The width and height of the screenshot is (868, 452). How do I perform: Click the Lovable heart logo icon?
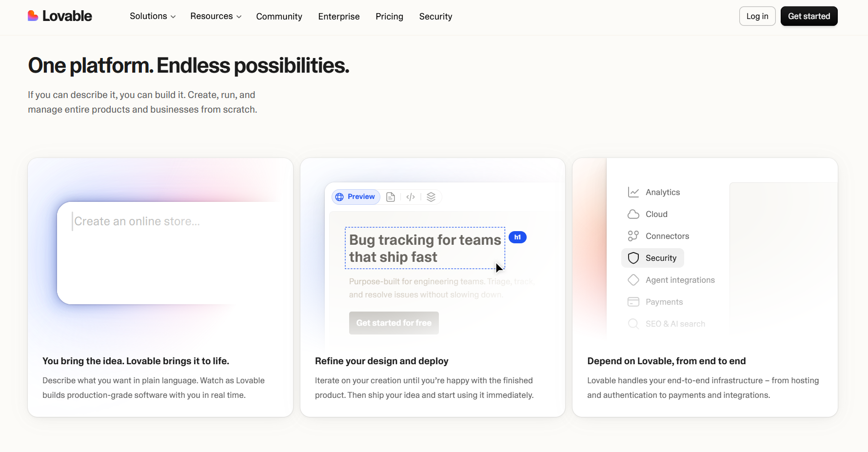[33, 16]
